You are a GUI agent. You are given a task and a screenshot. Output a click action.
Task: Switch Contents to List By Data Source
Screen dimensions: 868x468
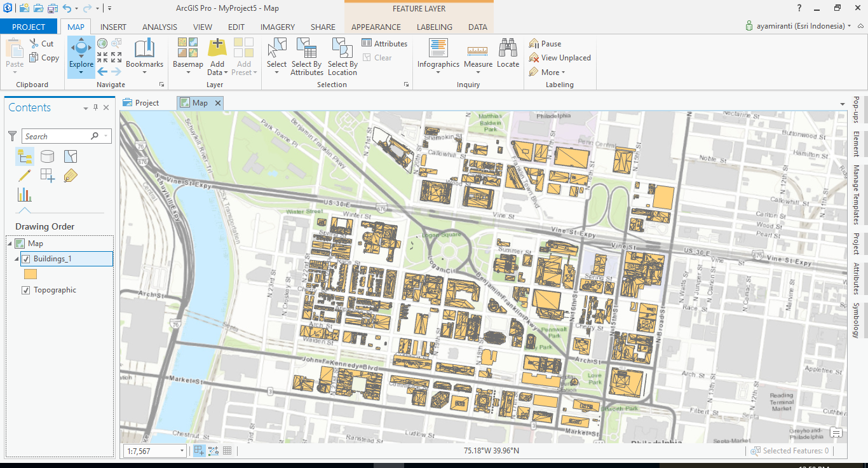coord(48,156)
